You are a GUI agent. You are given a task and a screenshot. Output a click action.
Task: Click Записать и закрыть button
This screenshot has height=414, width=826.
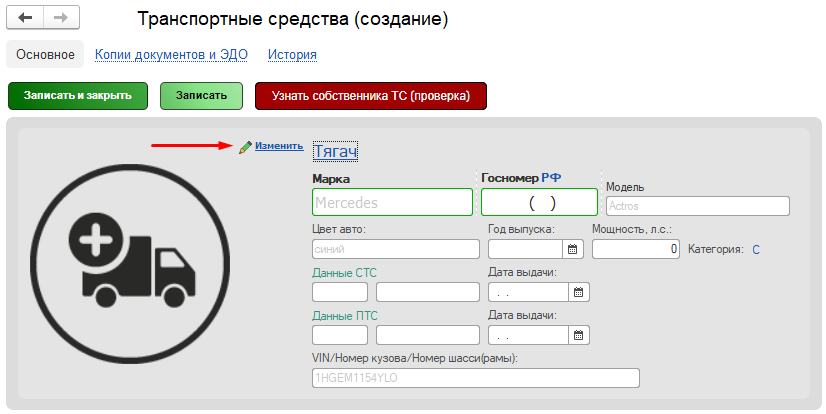[78, 96]
